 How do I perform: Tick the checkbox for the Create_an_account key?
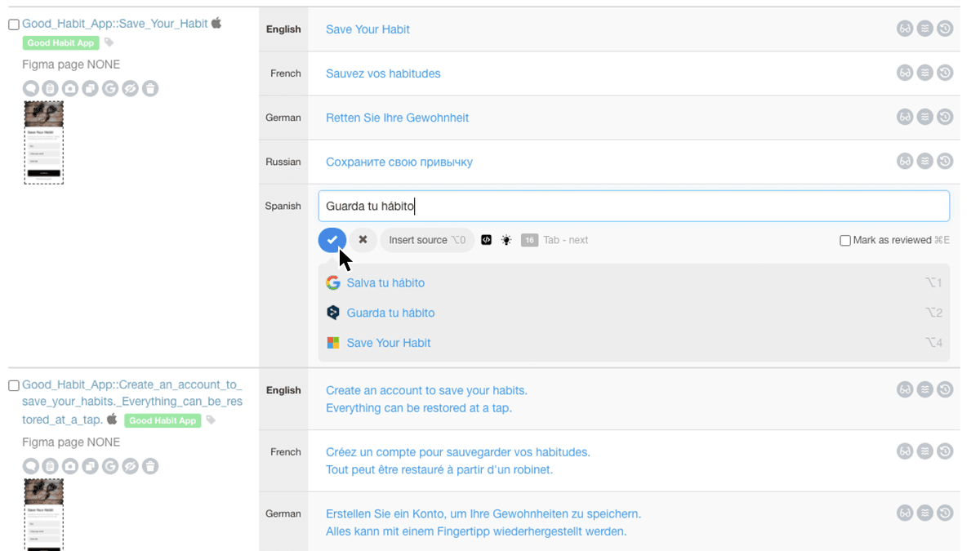click(14, 385)
